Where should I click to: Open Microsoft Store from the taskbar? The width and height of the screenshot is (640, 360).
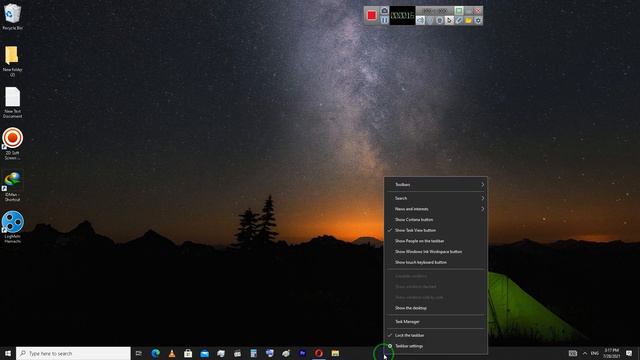[x=188, y=353]
